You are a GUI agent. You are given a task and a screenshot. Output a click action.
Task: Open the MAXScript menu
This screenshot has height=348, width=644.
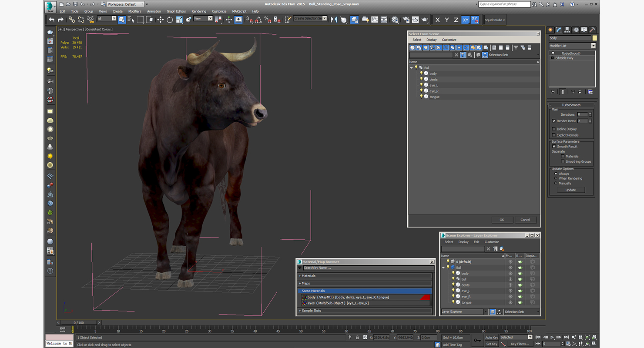coord(239,11)
